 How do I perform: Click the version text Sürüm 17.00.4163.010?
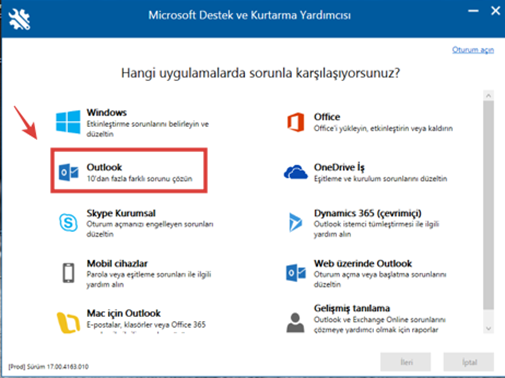pos(58,367)
